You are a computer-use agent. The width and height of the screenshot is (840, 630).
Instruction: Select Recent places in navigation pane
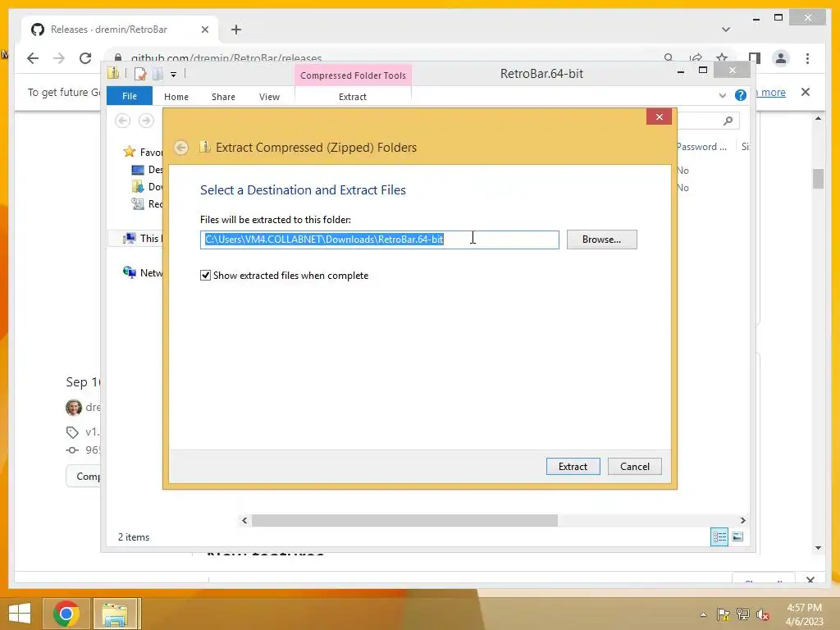point(147,204)
